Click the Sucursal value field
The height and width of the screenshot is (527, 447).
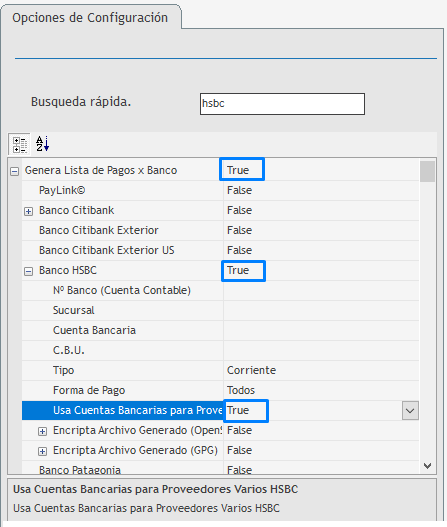[321, 310]
